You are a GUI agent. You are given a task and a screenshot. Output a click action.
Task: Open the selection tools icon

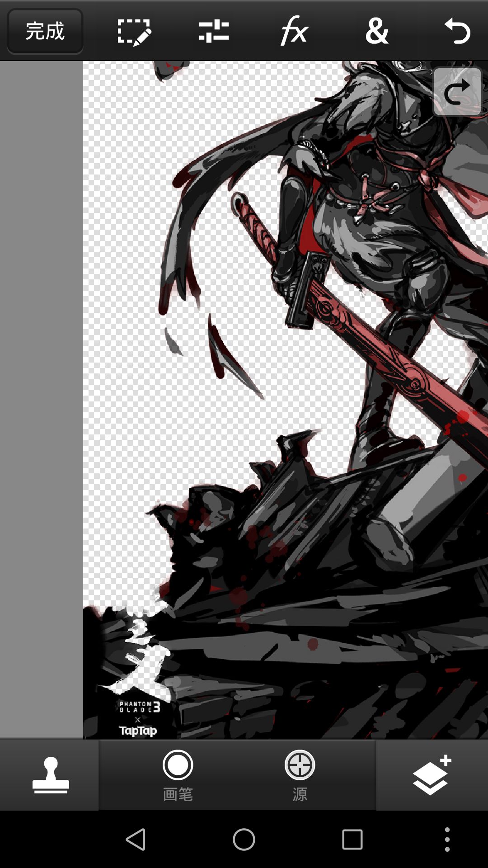(134, 32)
